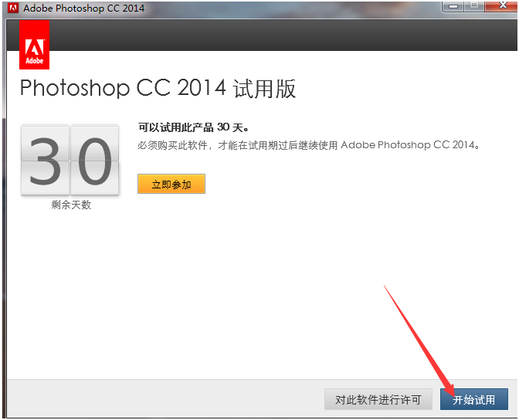
Task: Click the heading 可以试用此产品 30 天。
Action: coord(194,127)
